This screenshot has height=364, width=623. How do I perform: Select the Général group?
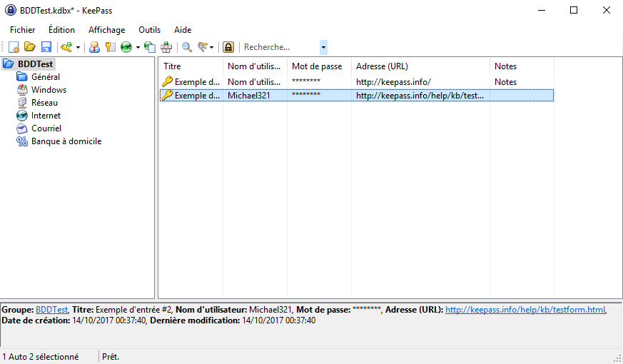46,76
